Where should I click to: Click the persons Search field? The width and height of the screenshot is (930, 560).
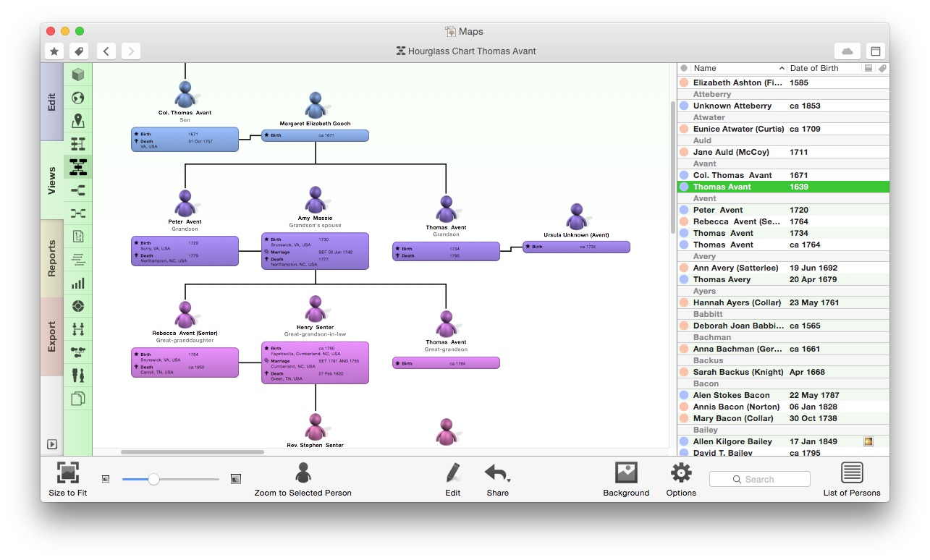point(760,479)
